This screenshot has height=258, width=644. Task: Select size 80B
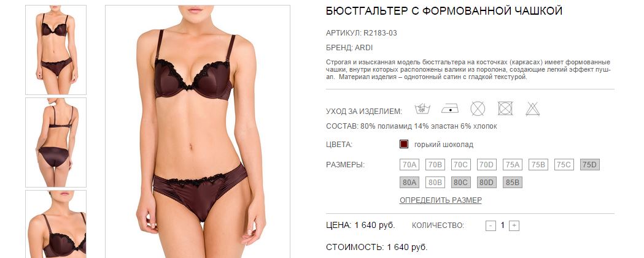(435, 183)
